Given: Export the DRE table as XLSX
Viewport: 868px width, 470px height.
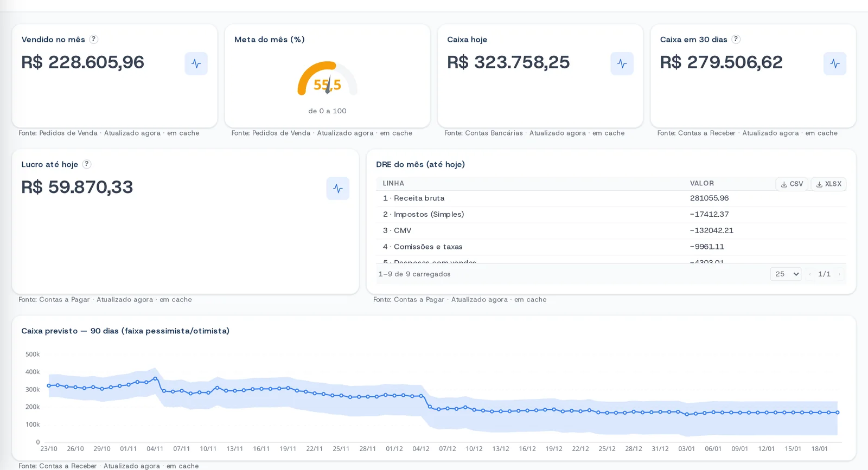Looking at the screenshot, I should click(x=829, y=184).
